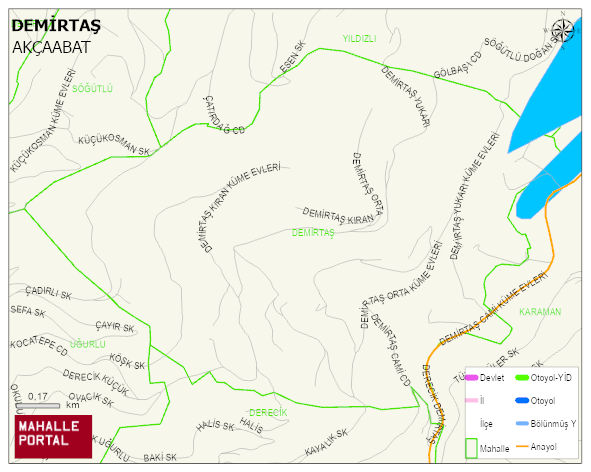Click the Otoyol-YİD green legend swatch

click(x=522, y=377)
